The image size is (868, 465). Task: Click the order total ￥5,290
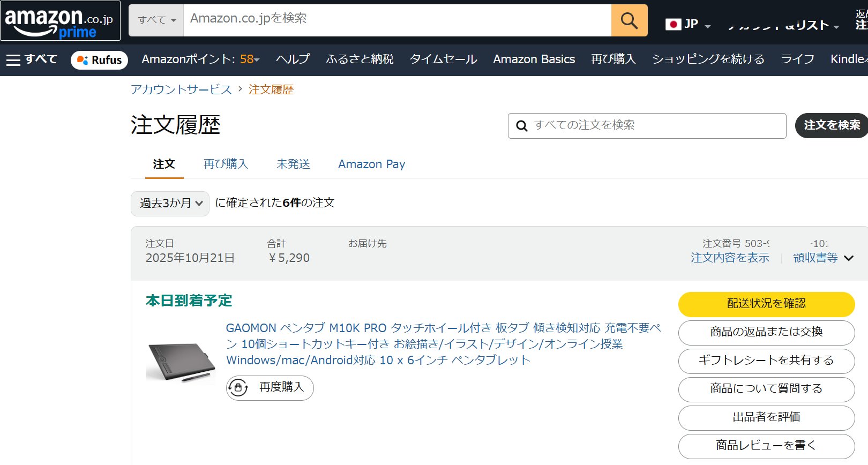(x=289, y=258)
